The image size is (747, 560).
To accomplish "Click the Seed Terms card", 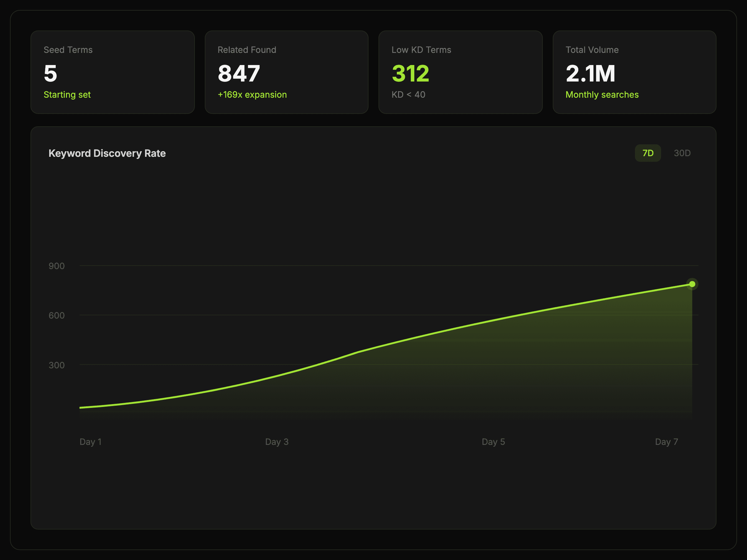I will pyautogui.click(x=112, y=72).
